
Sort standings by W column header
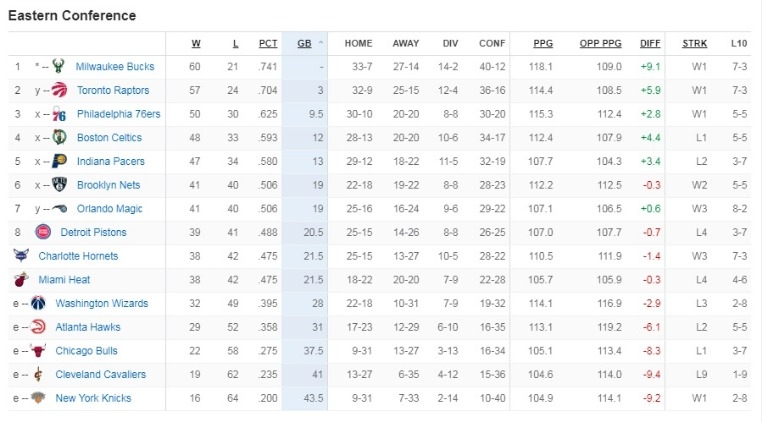pyautogui.click(x=196, y=44)
